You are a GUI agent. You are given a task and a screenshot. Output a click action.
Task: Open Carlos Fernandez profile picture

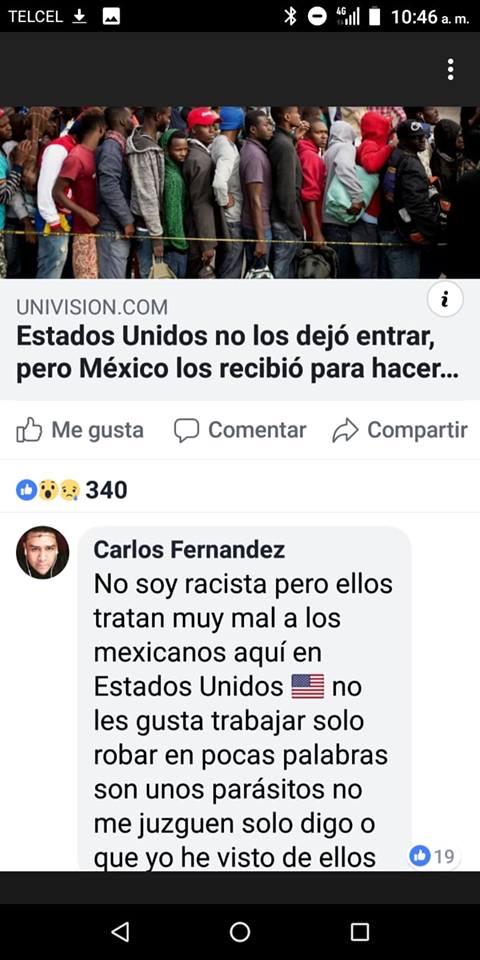(42, 552)
